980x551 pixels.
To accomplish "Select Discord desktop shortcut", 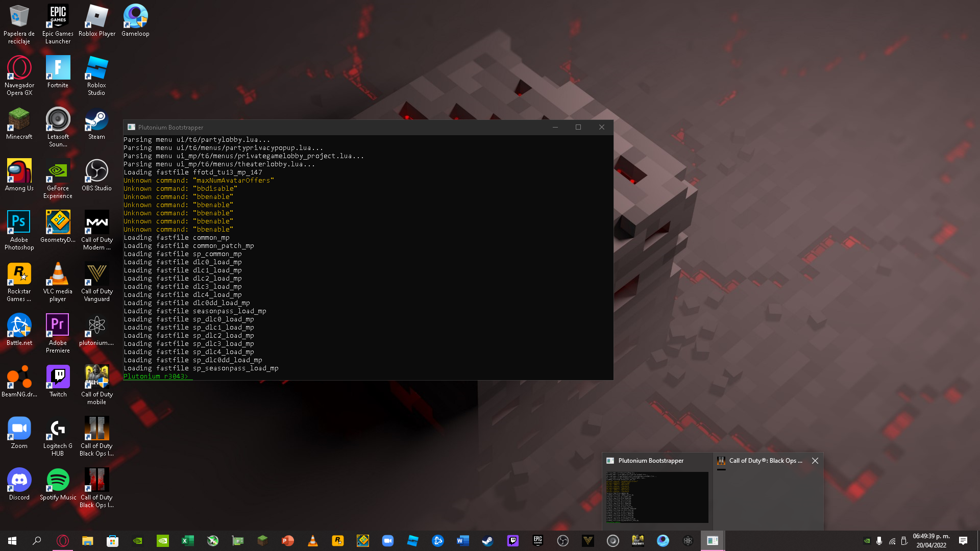I will click(x=19, y=484).
